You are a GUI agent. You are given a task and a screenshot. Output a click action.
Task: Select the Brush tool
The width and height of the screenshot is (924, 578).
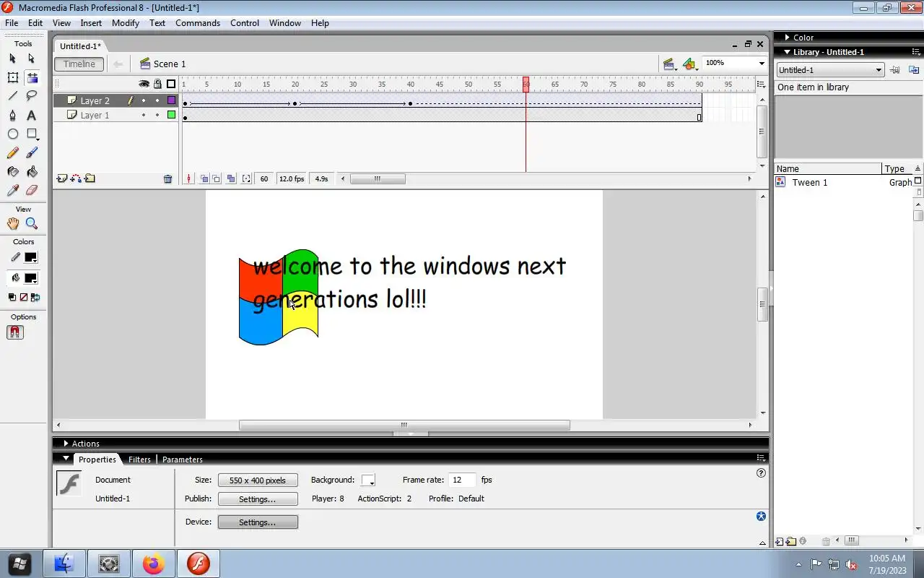31,153
